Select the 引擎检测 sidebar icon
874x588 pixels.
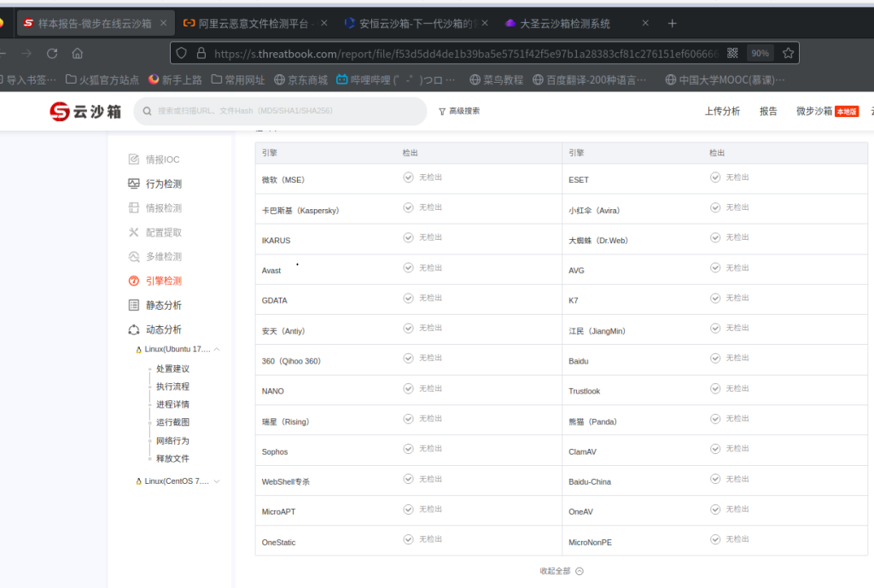132,279
